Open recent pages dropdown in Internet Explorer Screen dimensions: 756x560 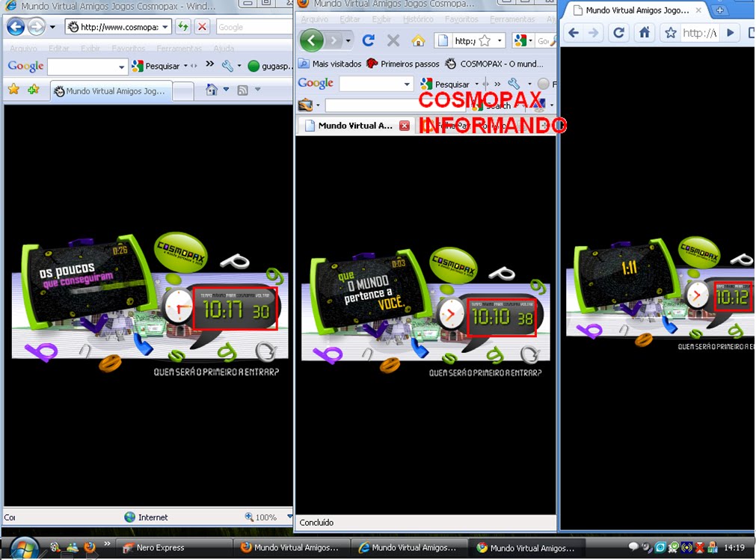(52, 27)
